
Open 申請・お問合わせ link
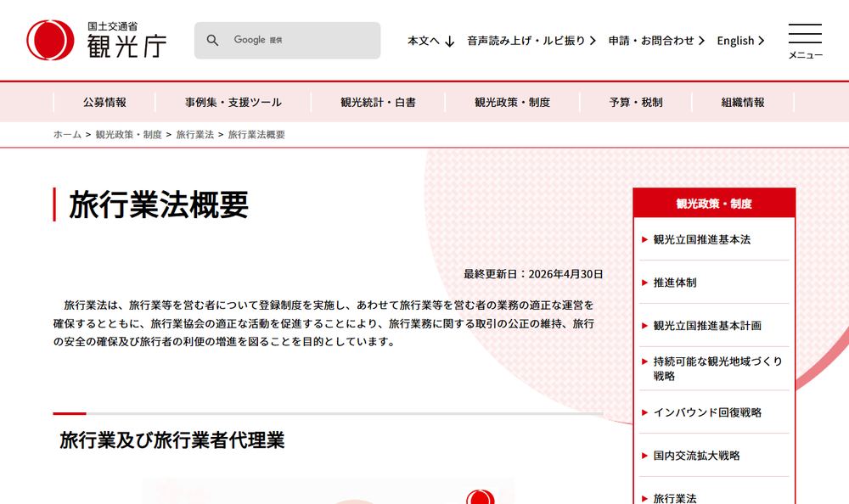(651, 41)
